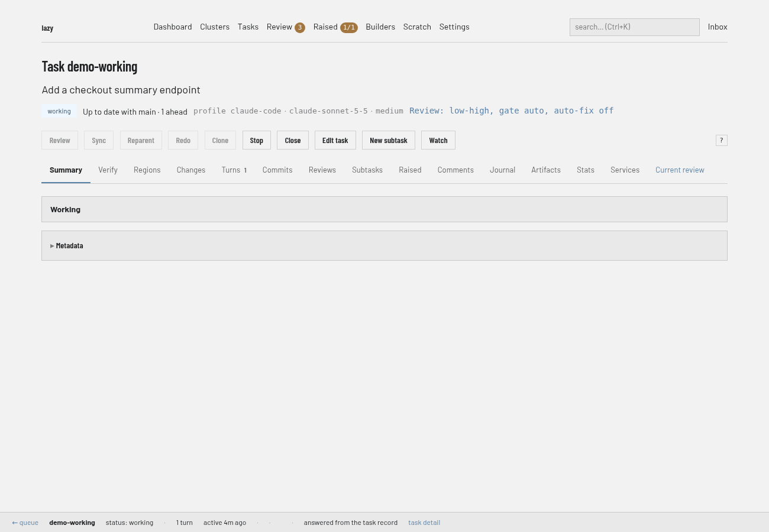Switch to the Commits tab
Viewport: 769px width, 532px height.
[x=277, y=170]
